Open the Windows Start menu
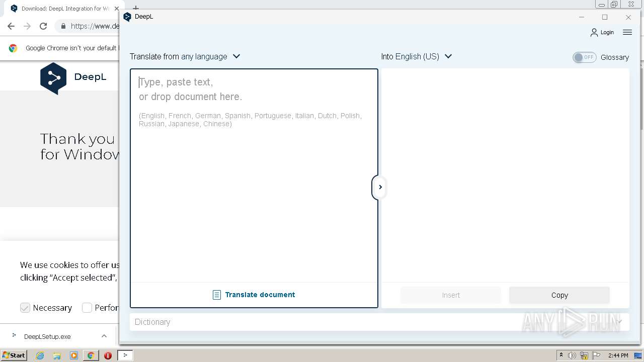 click(14, 355)
